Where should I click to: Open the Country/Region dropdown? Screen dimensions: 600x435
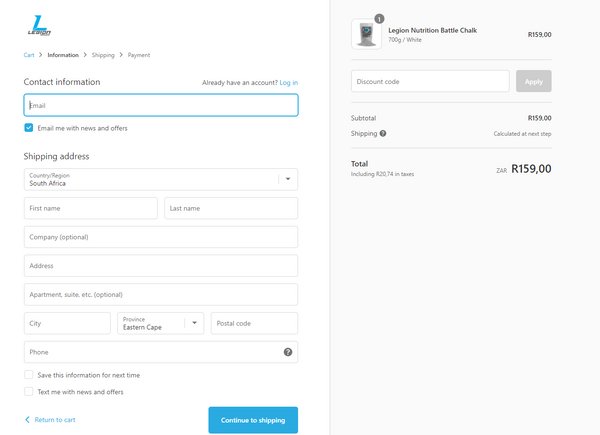click(160, 179)
